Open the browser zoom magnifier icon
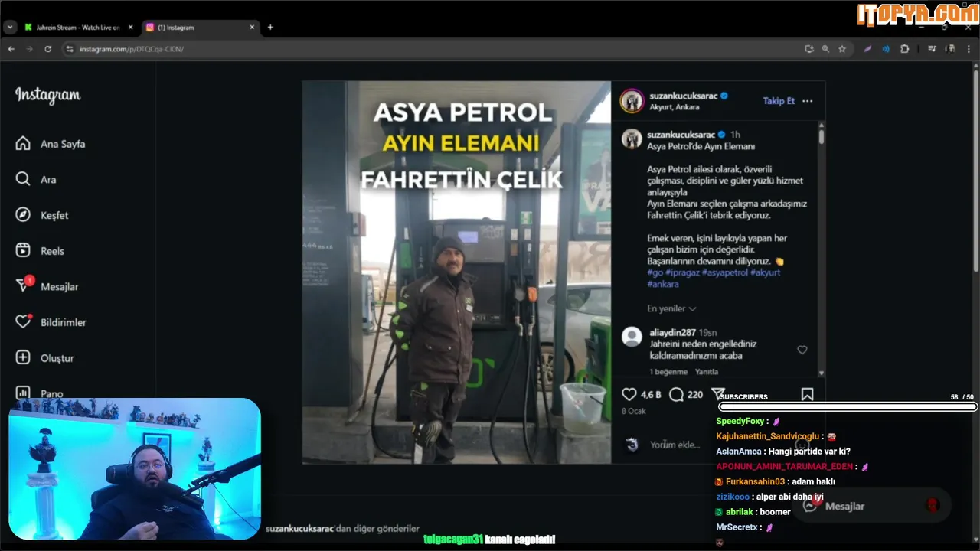This screenshot has height=551, width=980. click(x=825, y=49)
